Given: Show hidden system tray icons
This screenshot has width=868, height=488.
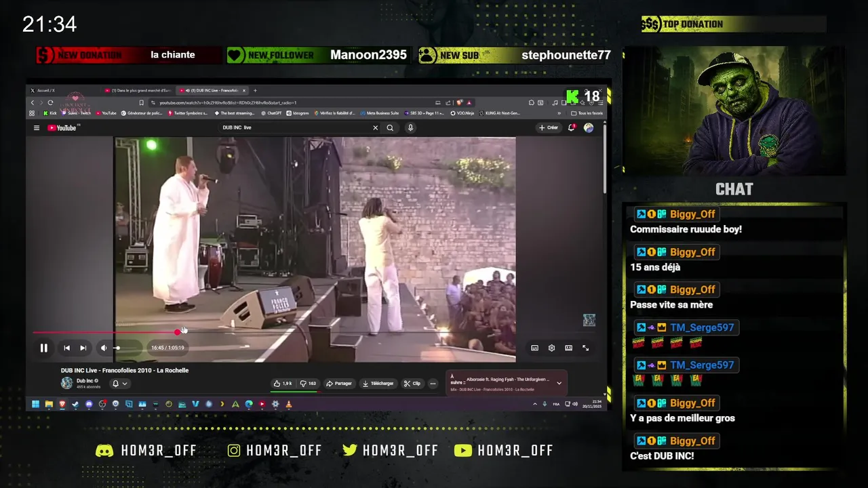Looking at the screenshot, I should click(x=535, y=404).
